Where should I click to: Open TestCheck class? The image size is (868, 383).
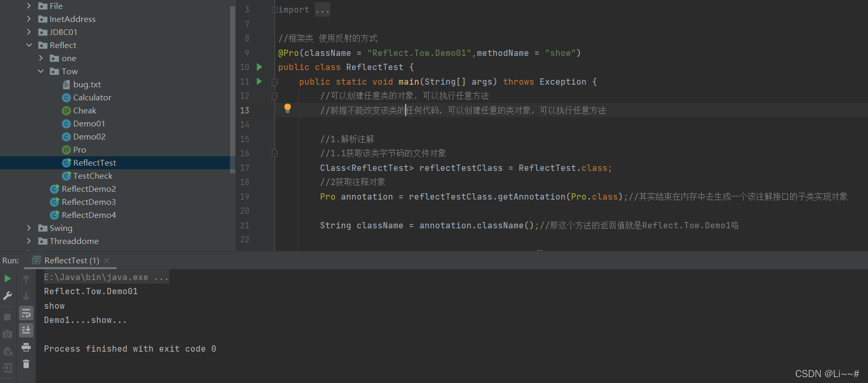93,176
